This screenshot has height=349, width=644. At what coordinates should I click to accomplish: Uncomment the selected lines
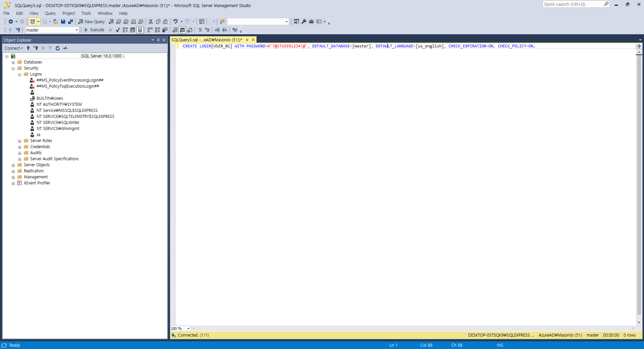pyautogui.click(x=207, y=30)
